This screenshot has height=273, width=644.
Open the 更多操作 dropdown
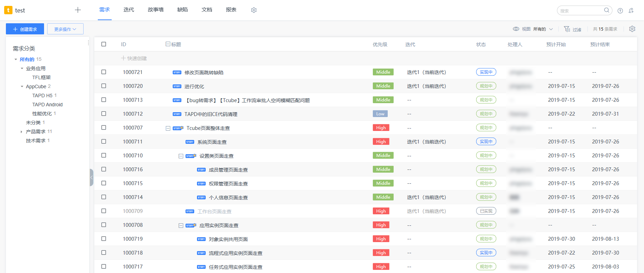(x=65, y=29)
